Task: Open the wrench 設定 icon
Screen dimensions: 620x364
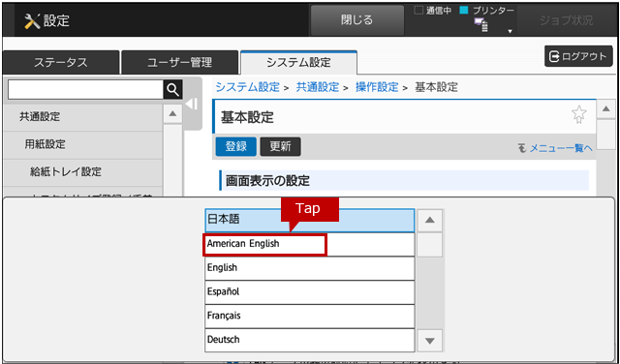Action: [32, 21]
